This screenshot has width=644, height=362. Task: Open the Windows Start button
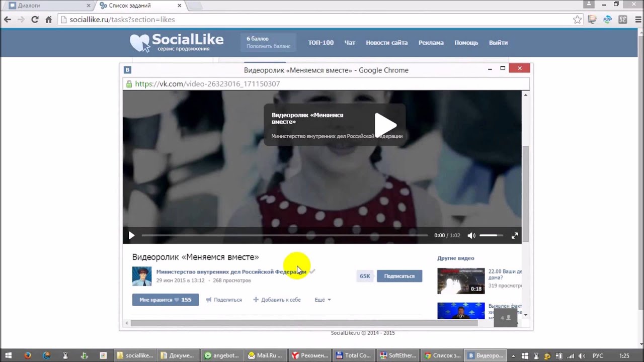[8, 355]
